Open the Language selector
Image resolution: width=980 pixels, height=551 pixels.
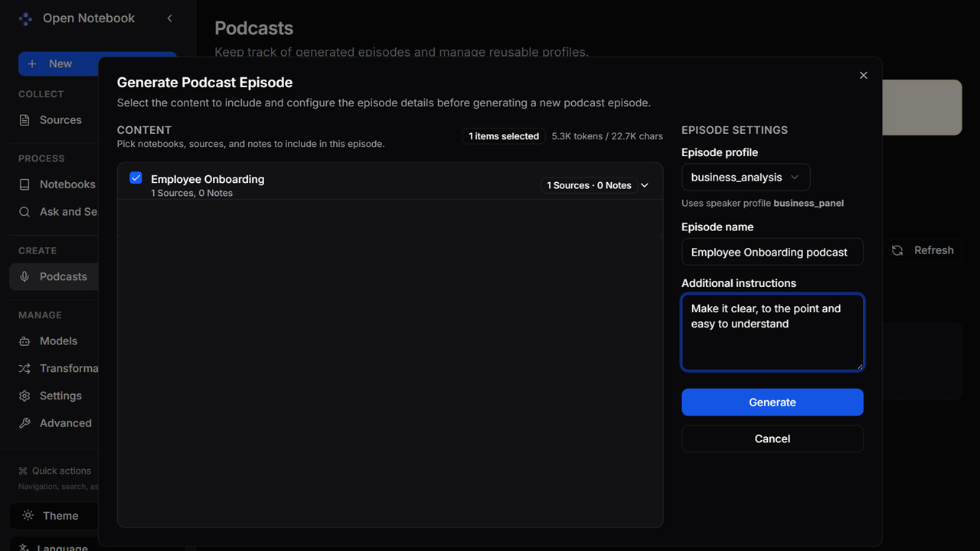tap(54, 546)
